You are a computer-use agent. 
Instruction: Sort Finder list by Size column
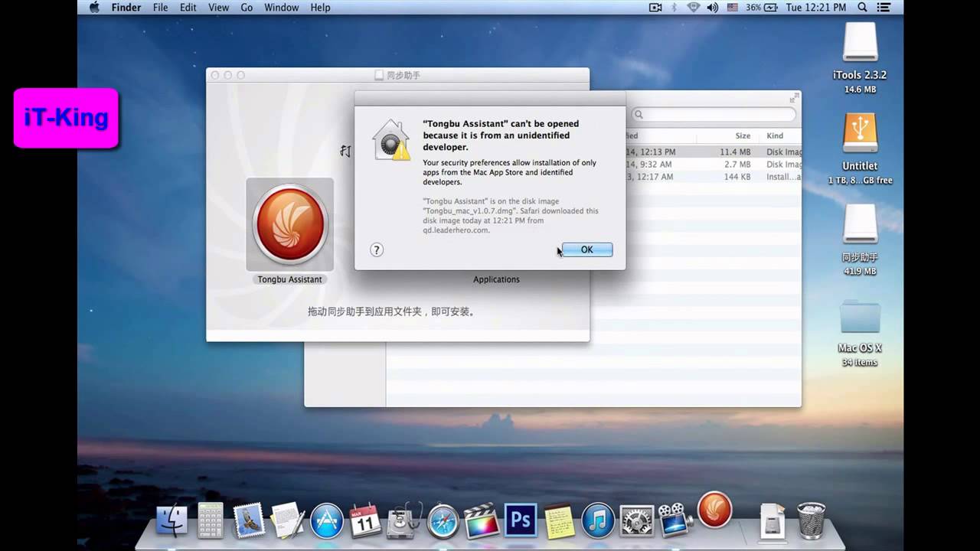pos(743,136)
